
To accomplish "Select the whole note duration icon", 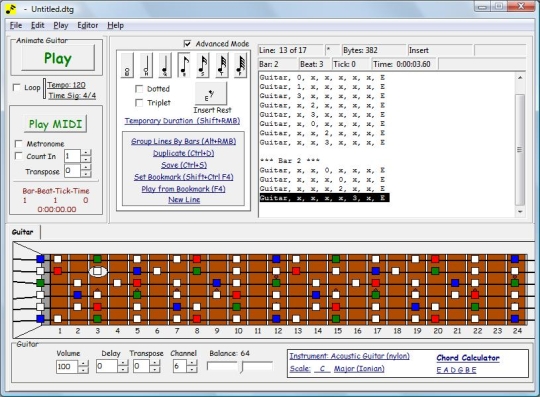I will click(x=127, y=65).
